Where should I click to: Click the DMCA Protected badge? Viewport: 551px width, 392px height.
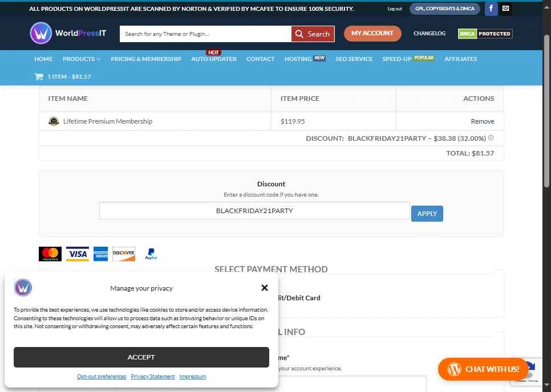point(485,34)
